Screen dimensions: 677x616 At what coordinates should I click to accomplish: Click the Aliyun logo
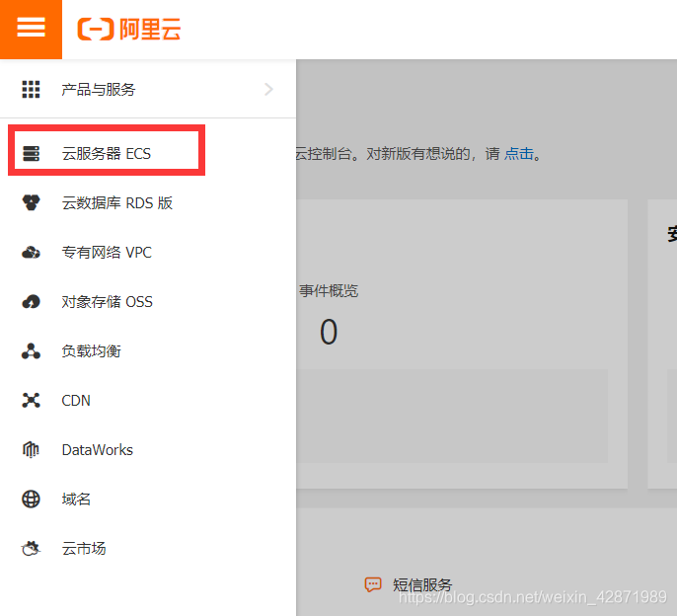pos(128,30)
